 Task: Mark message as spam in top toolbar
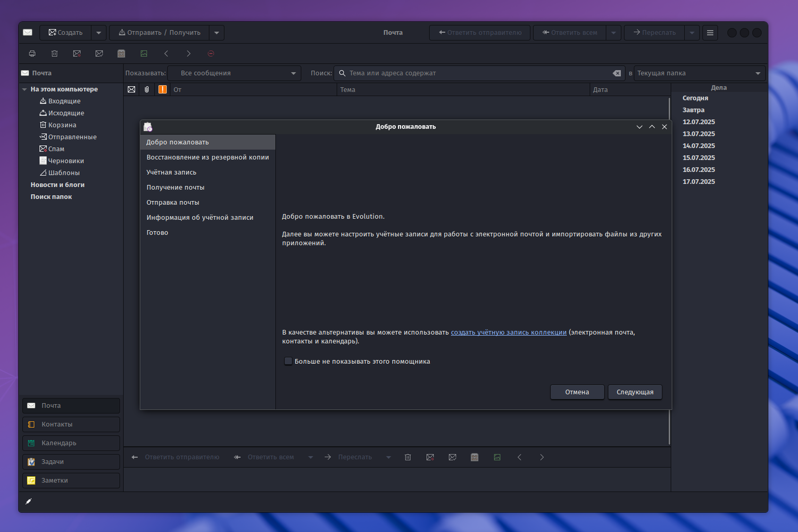(x=77, y=54)
